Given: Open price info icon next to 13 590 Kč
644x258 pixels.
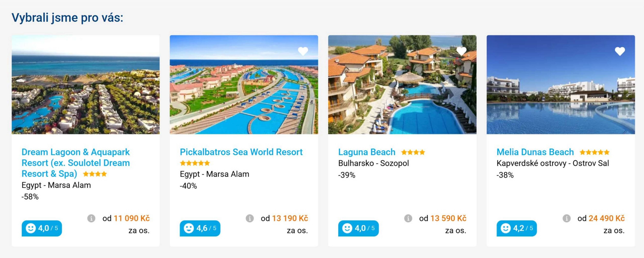Looking at the screenshot, I should coord(408,218).
